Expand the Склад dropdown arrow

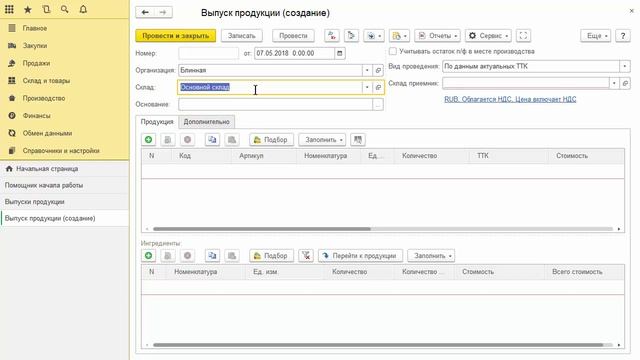coord(367,87)
